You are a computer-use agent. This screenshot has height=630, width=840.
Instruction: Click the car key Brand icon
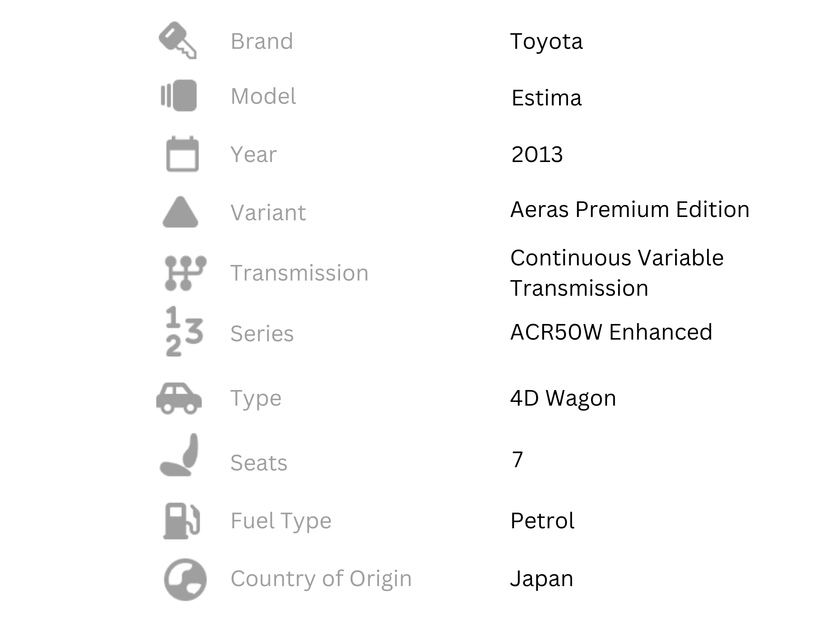pyautogui.click(x=178, y=40)
